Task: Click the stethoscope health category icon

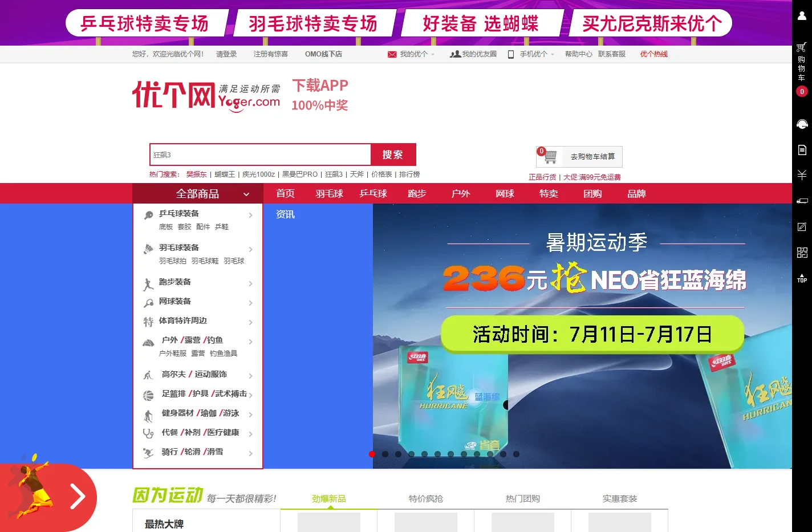Action: pos(148,433)
